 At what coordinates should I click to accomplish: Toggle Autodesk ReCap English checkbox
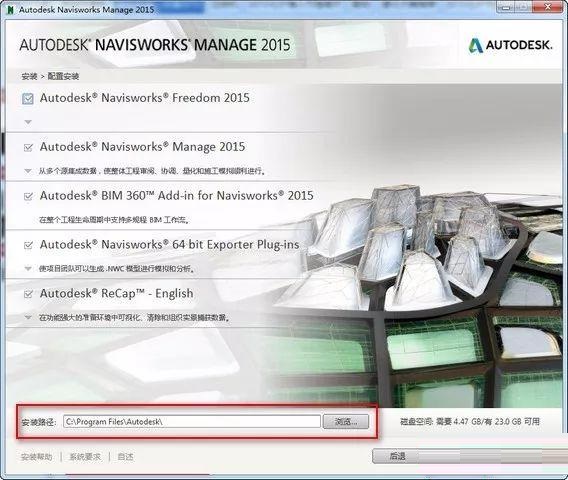(x=28, y=294)
